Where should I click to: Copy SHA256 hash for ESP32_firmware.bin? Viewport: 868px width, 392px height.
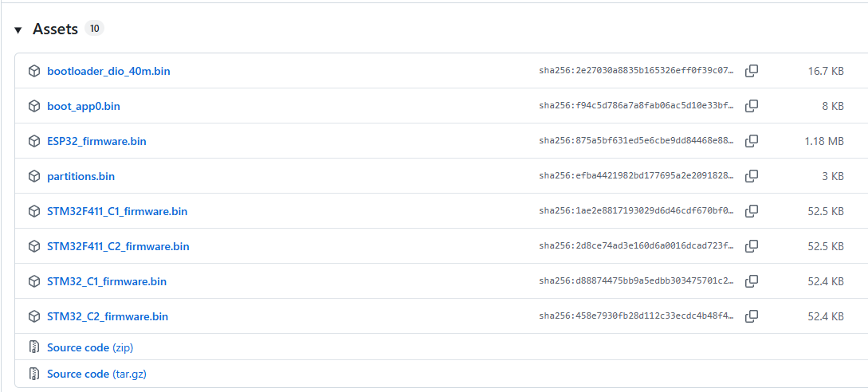[x=751, y=141]
